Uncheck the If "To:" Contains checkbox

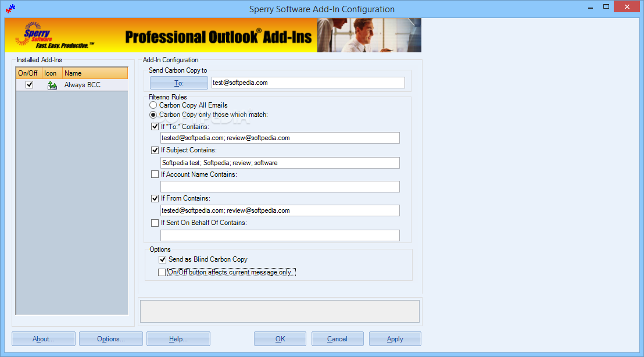coord(155,127)
